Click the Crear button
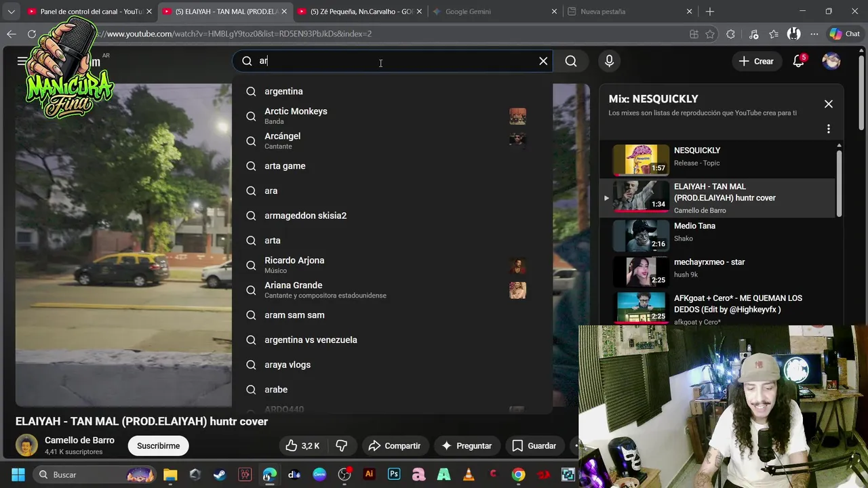Image resolution: width=868 pixels, height=488 pixels. click(756, 61)
